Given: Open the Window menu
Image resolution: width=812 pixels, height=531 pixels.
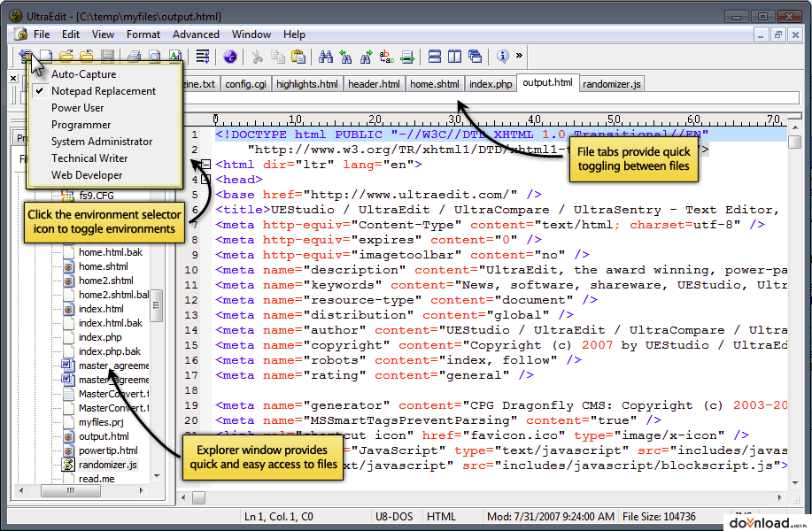Looking at the screenshot, I should pos(251,35).
